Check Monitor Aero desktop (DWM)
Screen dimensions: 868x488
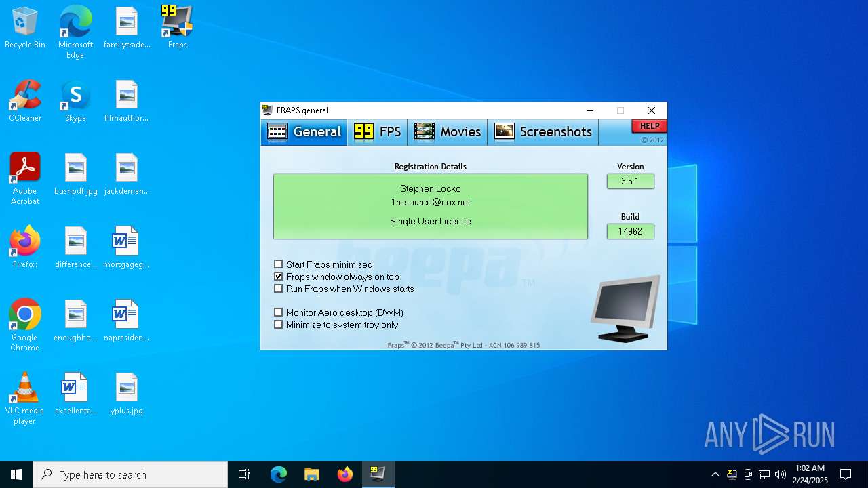point(278,312)
